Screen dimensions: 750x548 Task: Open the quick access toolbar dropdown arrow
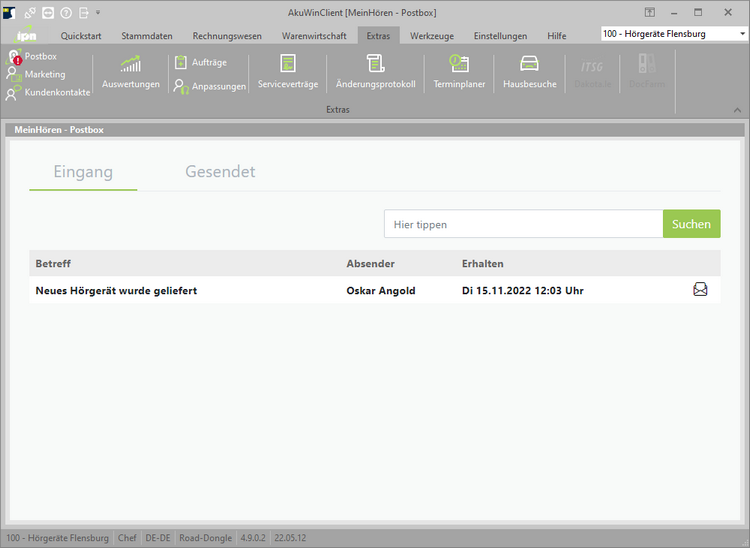coord(98,13)
